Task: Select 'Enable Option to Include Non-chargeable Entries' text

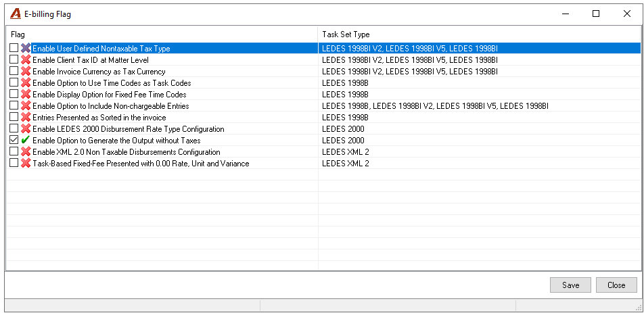Action: tap(111, 106)
